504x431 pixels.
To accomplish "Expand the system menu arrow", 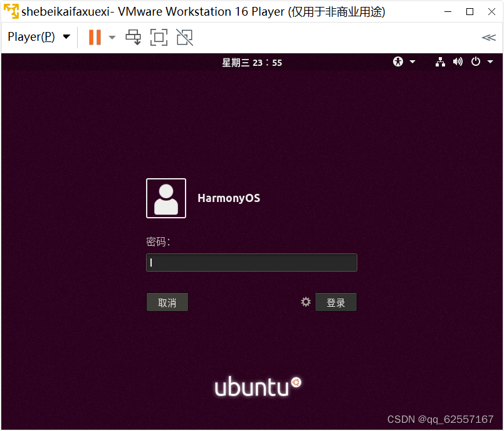I will 490,61.
